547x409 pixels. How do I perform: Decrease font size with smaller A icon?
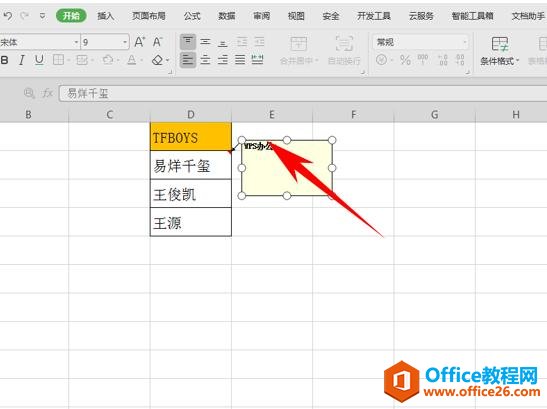pyautogui.click(x=157, y=42)
